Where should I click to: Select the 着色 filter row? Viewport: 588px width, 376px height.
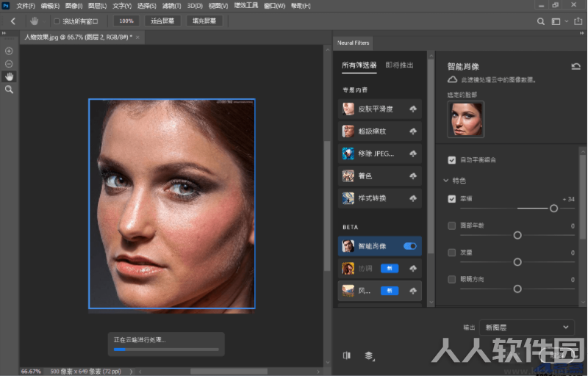(x=380, y=176)
